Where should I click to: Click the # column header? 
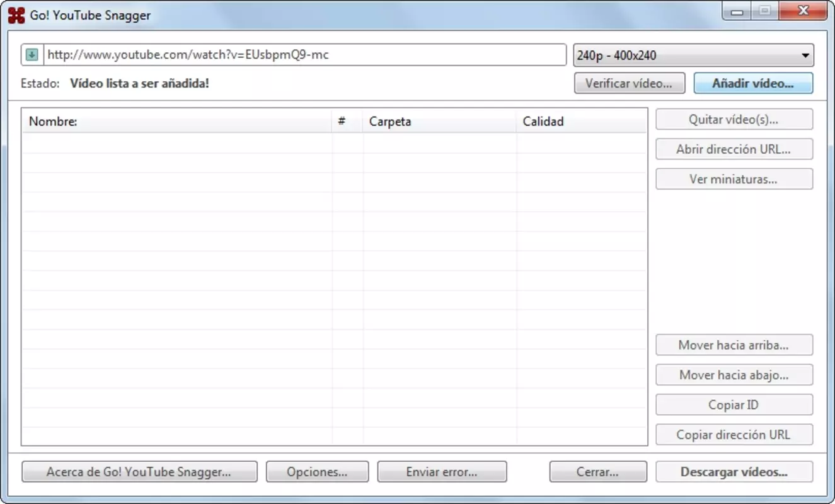[x=347, y=122]
